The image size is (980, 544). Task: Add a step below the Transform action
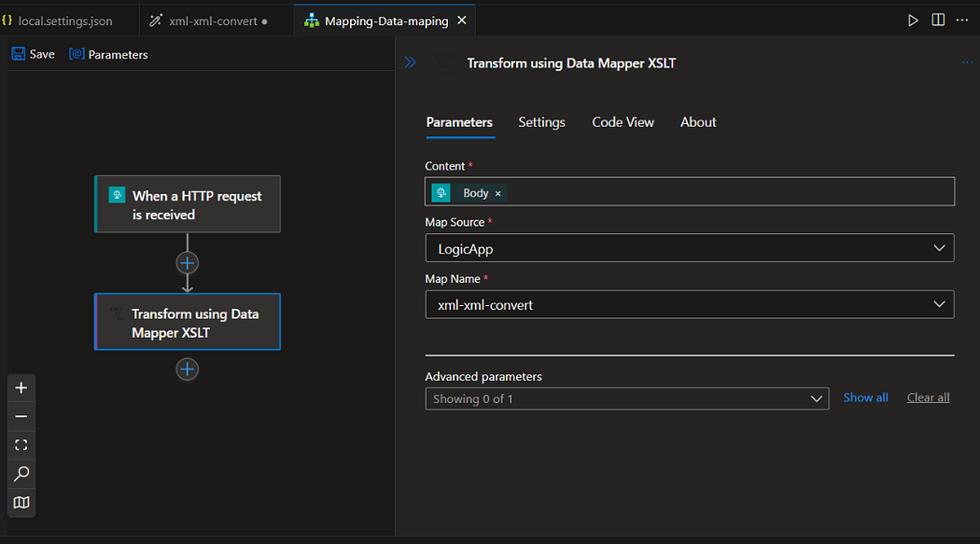188,370
